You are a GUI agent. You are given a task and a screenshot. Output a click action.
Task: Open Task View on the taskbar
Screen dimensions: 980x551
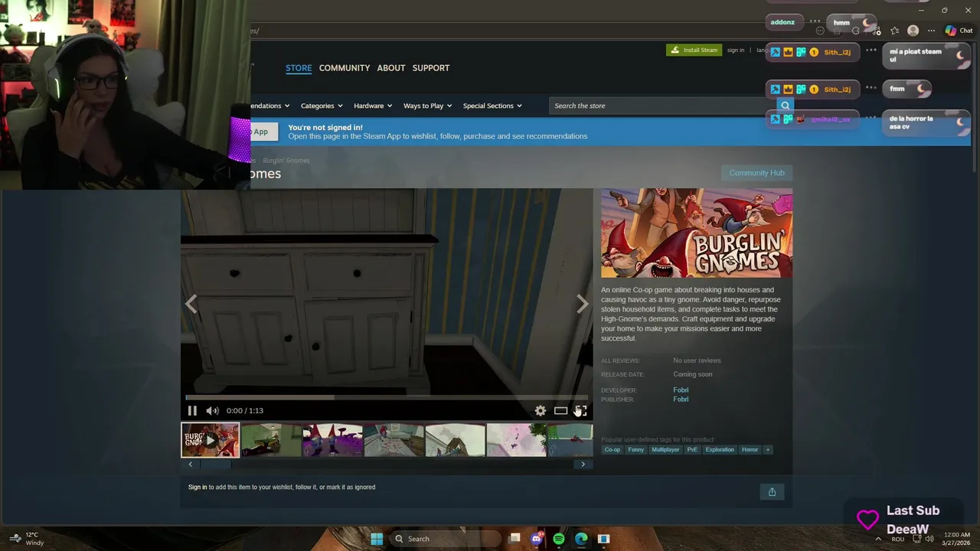pos(514,539)
